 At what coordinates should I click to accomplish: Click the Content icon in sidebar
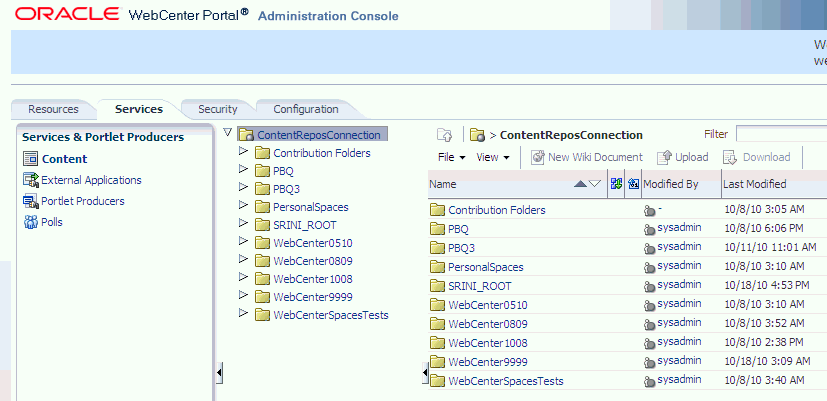30,159
